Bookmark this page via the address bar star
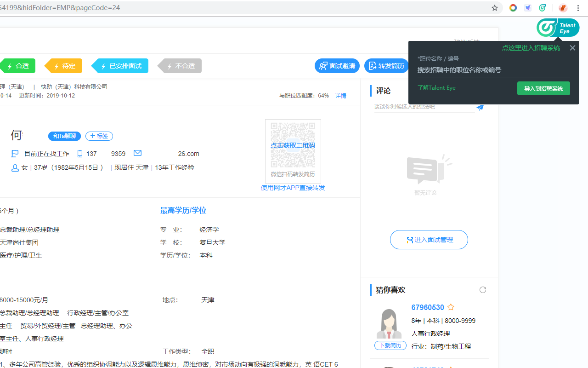This screenshot has width=588, height=368. click(494, 8)
